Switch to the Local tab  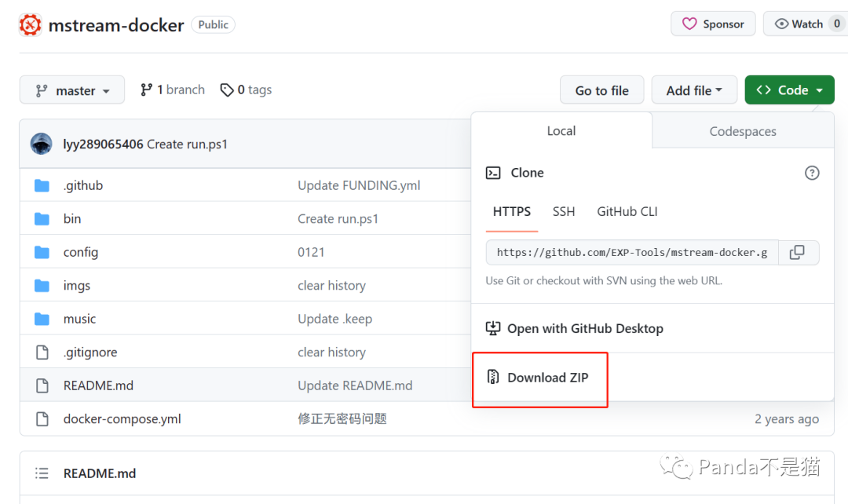pyautogui.click(x=561, y=131)
